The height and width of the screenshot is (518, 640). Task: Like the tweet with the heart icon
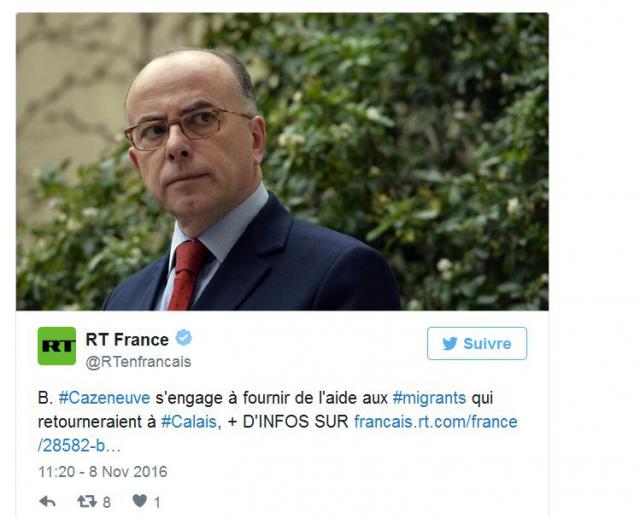[140, 501]
